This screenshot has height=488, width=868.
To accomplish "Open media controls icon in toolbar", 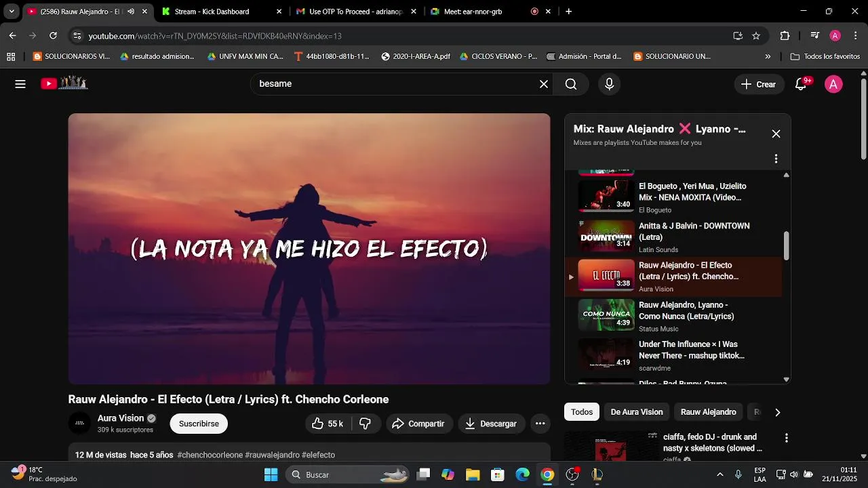I will (814, 36).
